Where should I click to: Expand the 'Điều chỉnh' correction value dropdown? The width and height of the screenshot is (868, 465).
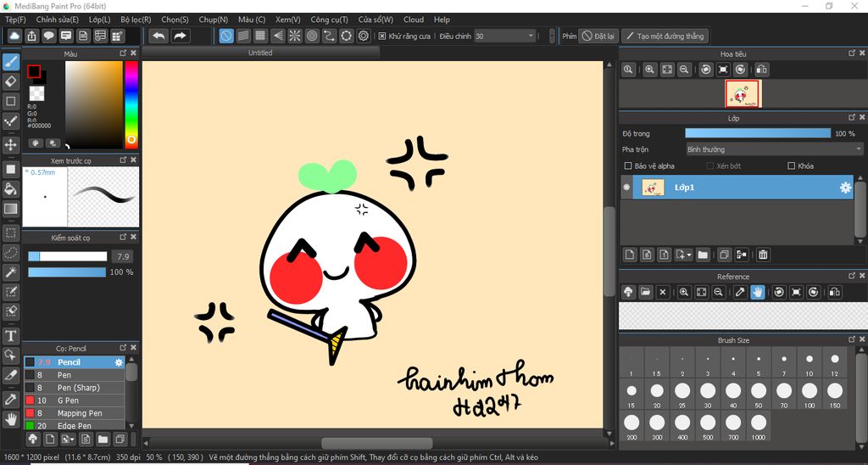531,36
